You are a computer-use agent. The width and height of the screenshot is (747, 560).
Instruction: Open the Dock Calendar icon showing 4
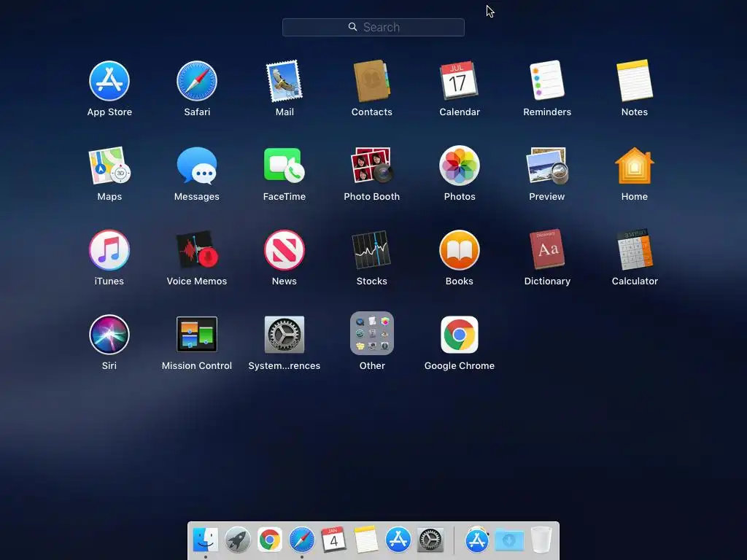pyautogui.click(x=333, y=540)
